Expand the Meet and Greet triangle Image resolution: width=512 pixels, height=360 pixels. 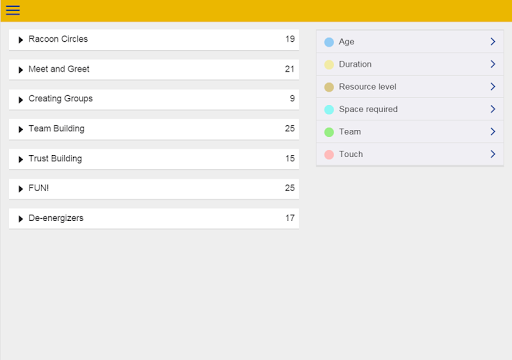coord(21,70)
